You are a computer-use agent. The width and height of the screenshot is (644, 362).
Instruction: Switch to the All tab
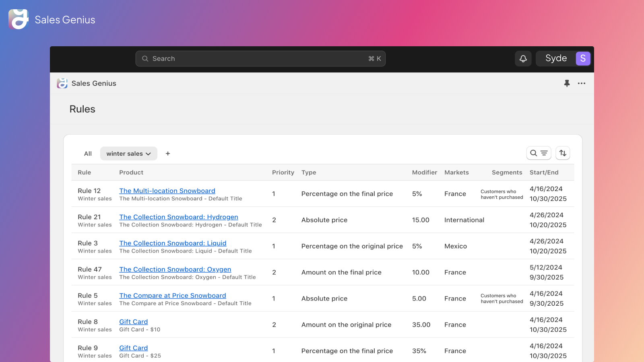(x=88, y=153)
